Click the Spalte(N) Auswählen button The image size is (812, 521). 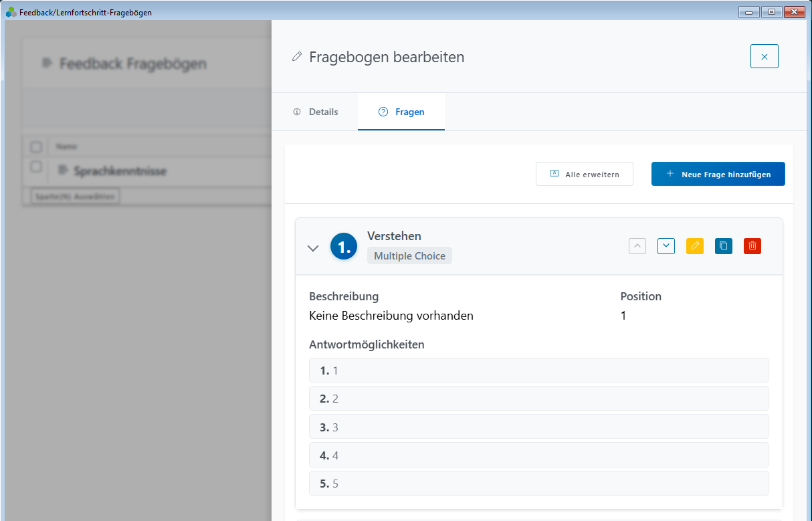click(x=76, y=197)
